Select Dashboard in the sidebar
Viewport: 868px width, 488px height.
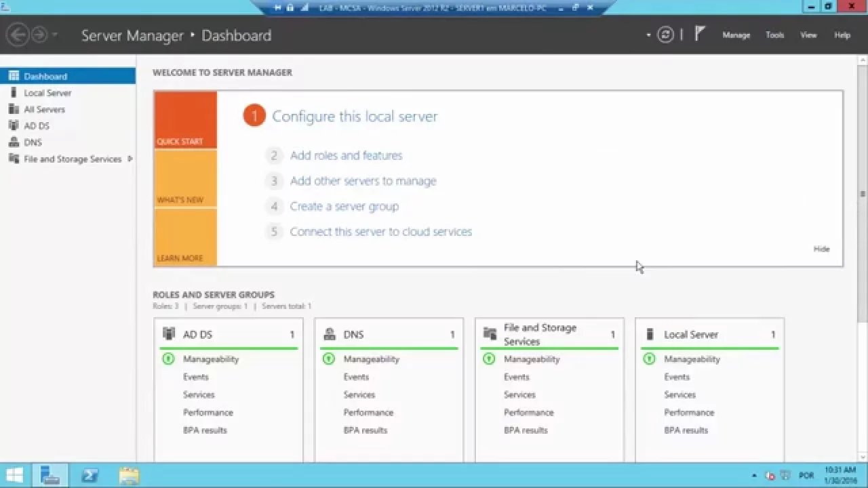[x=68, y=76]
